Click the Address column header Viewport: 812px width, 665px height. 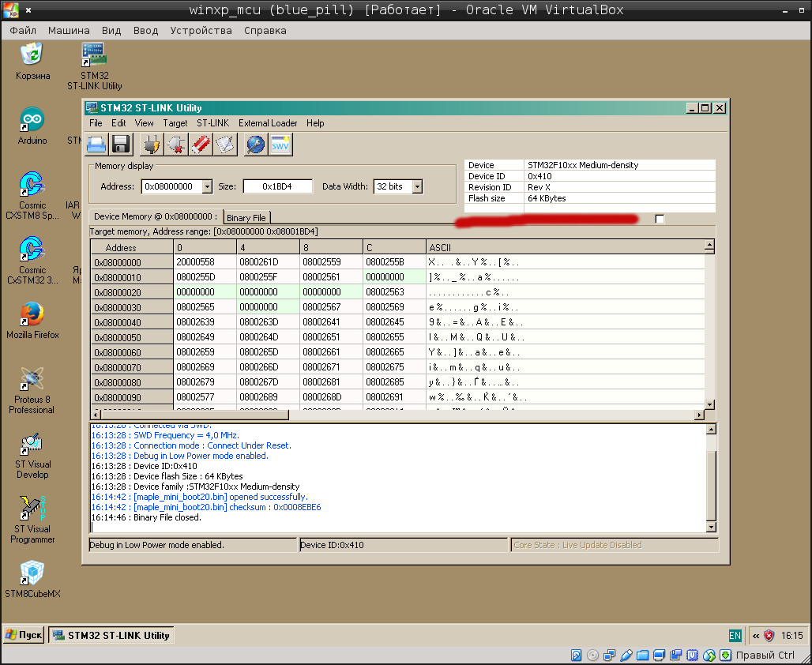132,247
